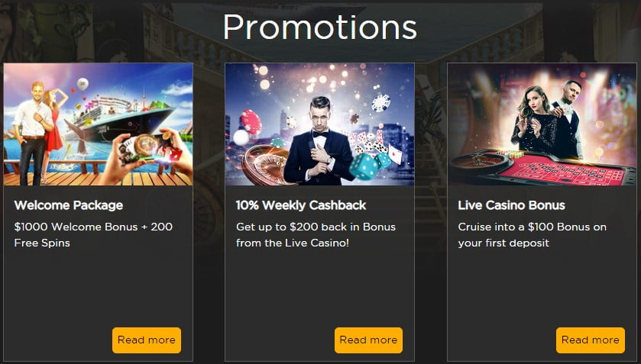The width and height of the screenshot is (641, 364).
Task: Click the $1000 Welcome Bonus description text
Action: [93, 235]
